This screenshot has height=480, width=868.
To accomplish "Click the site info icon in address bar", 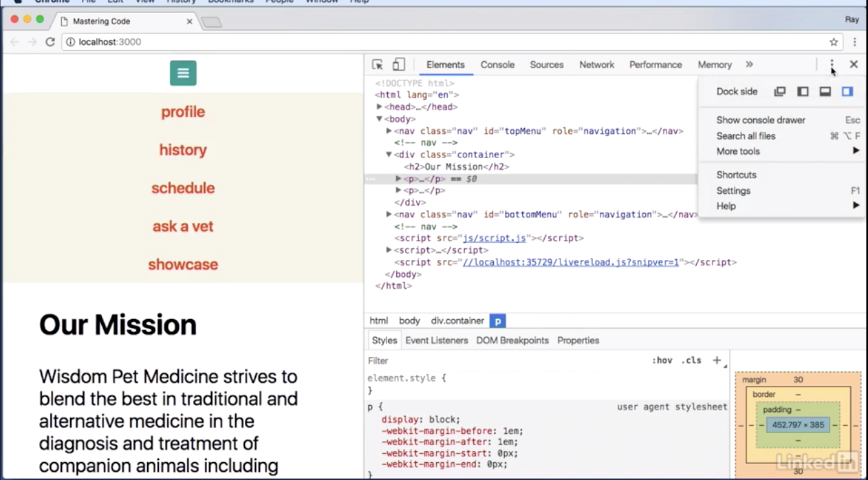I will [70, 42].
